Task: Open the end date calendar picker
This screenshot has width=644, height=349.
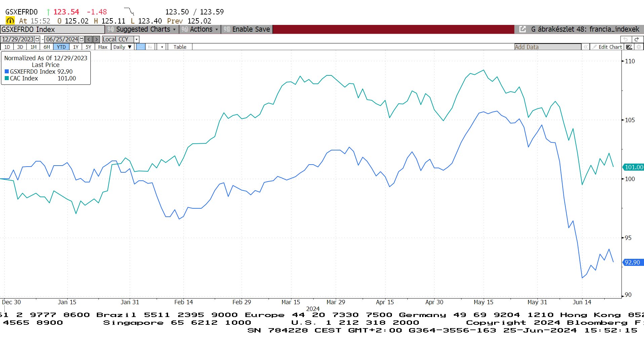Action: pyautogui.click(x=81, y=39)
